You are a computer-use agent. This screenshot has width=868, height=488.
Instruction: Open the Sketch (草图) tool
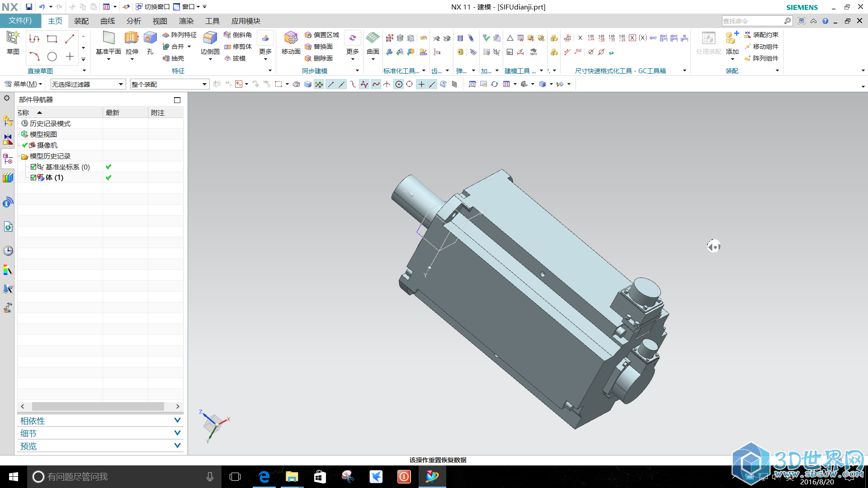pos(13,43)
